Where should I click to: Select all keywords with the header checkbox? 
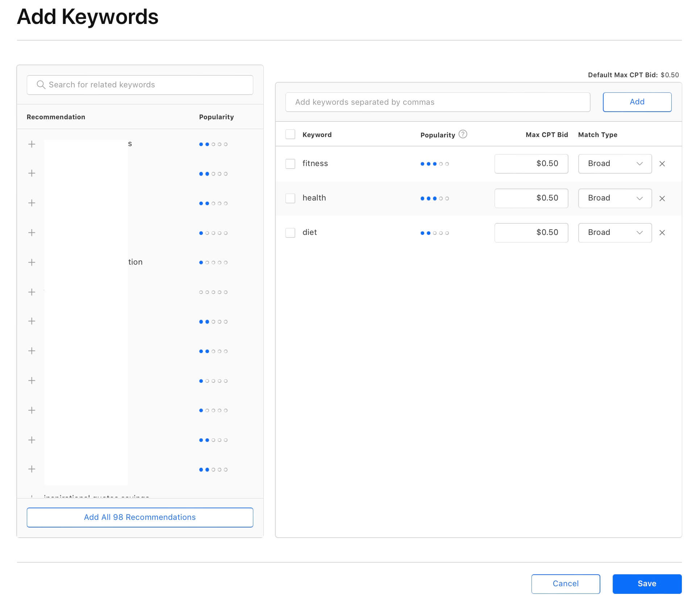(290, 134)
